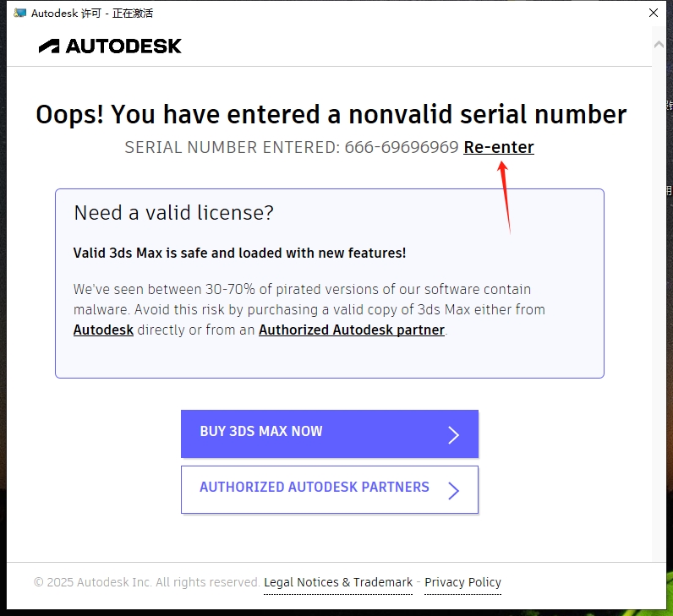Open the Autodesk link in the paragraph
673x616 pixels.
(103, 330)
